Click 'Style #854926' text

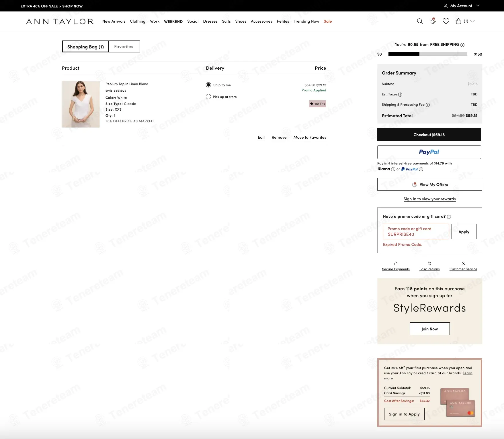[116, 91]
